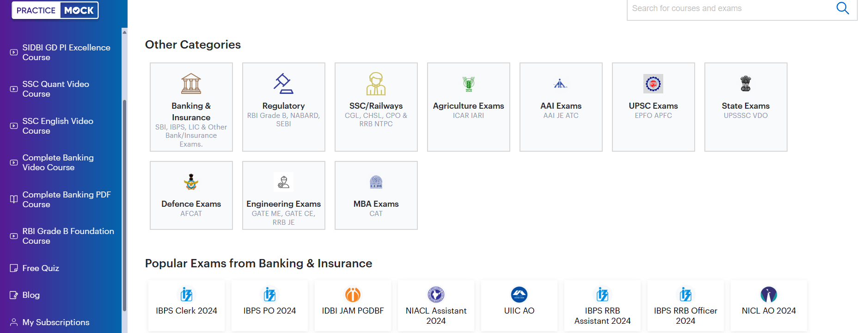
Task: Select the State Exams category card
Action: (x=746, y=107)
